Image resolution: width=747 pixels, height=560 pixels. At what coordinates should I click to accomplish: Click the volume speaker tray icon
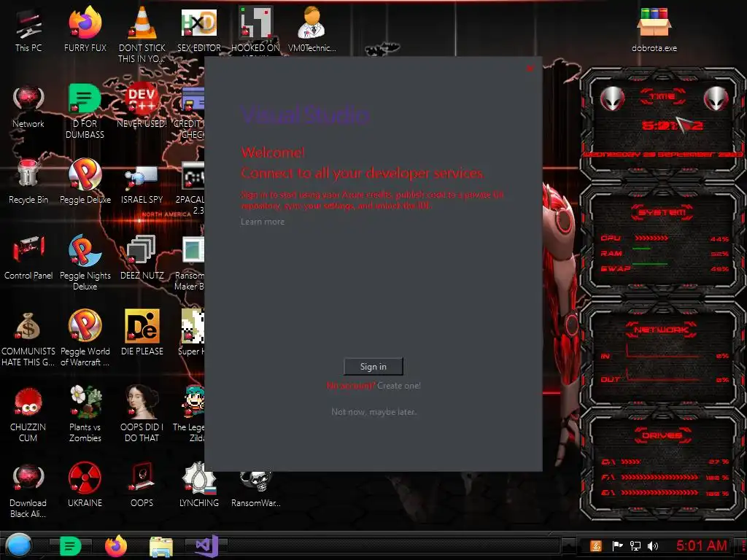point(653,545)
